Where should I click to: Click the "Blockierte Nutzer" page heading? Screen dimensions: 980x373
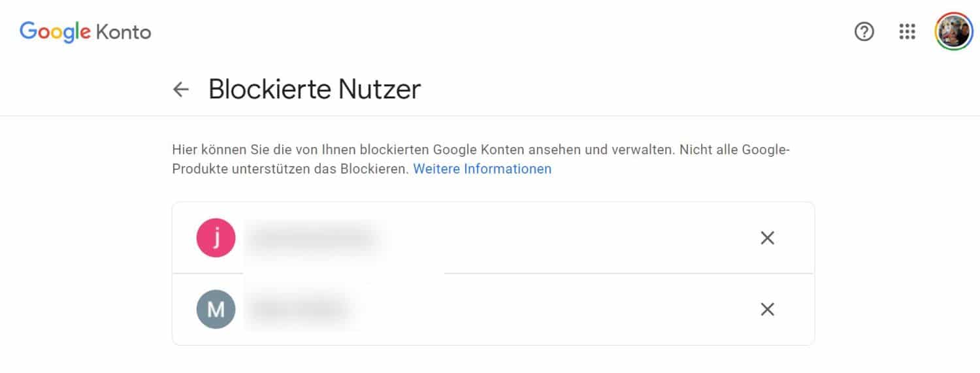(314, 89)
